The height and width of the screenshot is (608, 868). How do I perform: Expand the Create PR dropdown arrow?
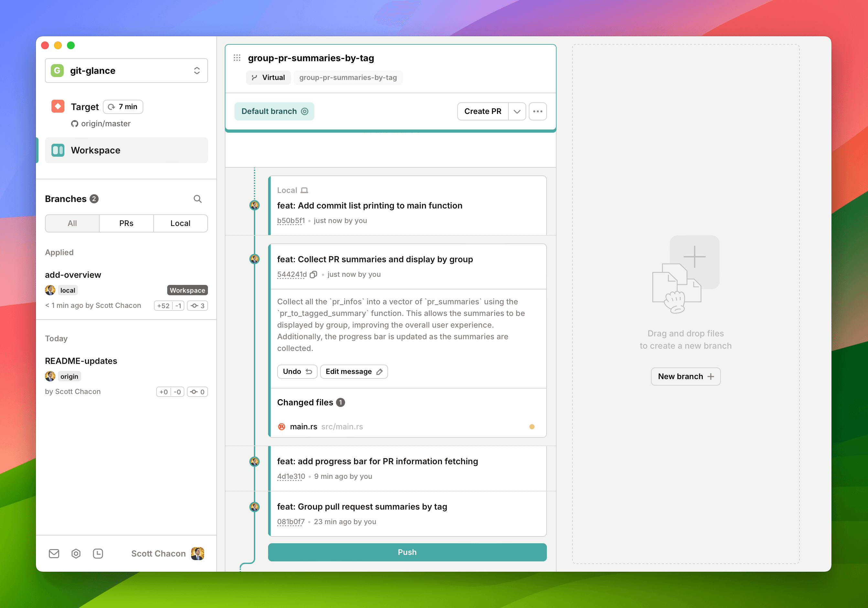516,111
